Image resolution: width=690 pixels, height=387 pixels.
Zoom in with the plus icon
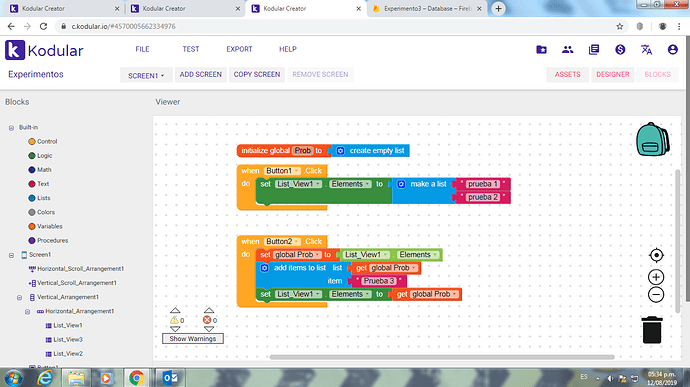tap(656, 277)
